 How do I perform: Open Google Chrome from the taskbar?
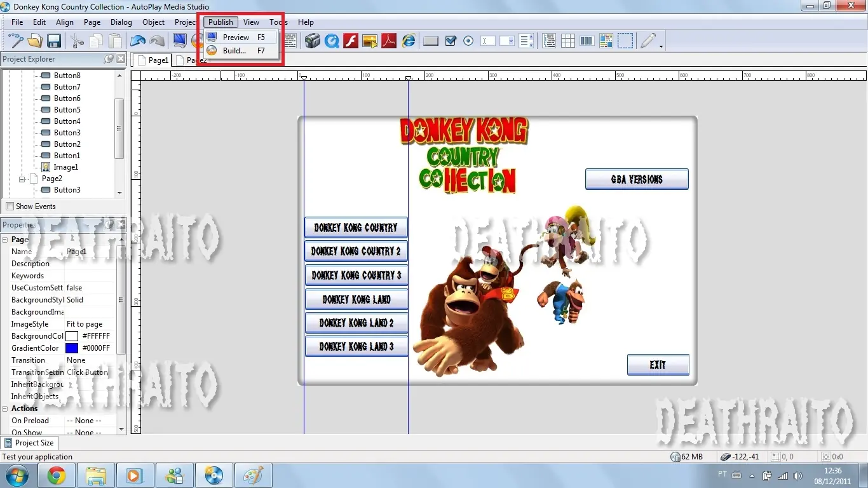tap(57, 475)
